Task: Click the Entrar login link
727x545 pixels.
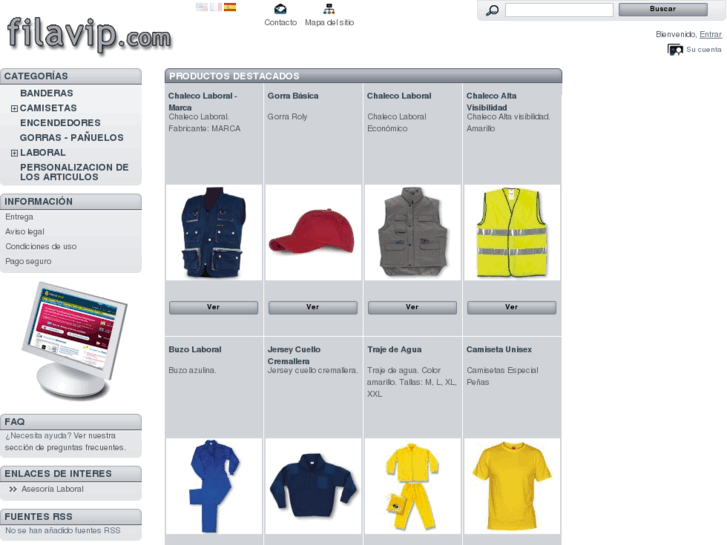Action: (710, 34)
